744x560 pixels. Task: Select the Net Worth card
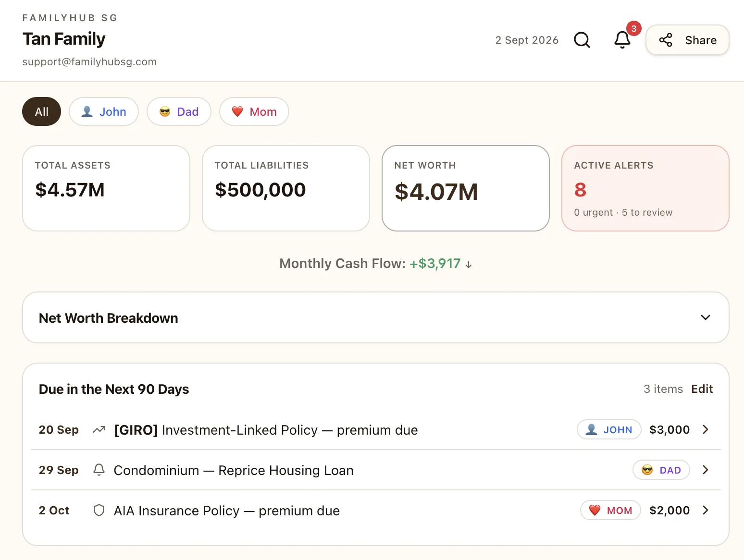[x=466, y=188]
